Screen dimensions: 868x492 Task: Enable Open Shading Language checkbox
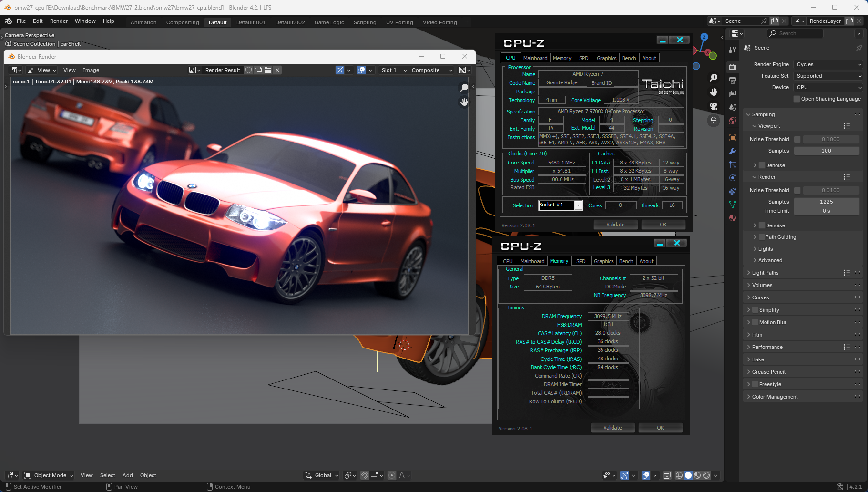[x=797, y=99]
